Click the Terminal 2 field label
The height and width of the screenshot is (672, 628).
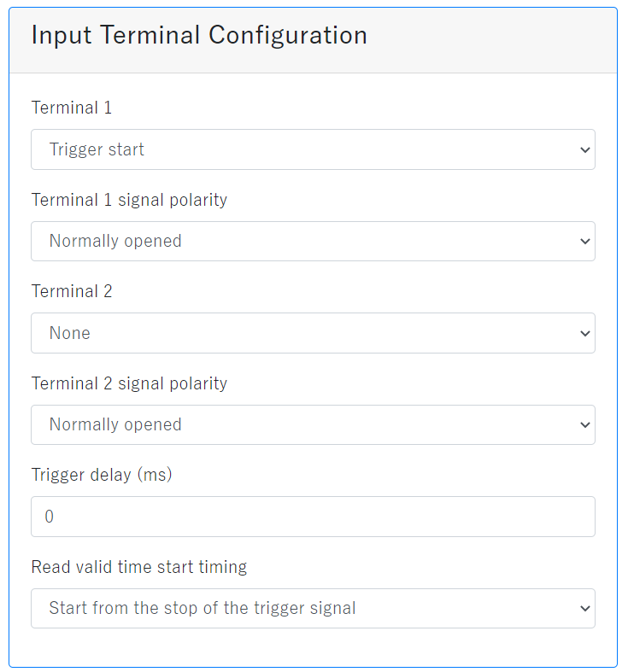(72, 291)
